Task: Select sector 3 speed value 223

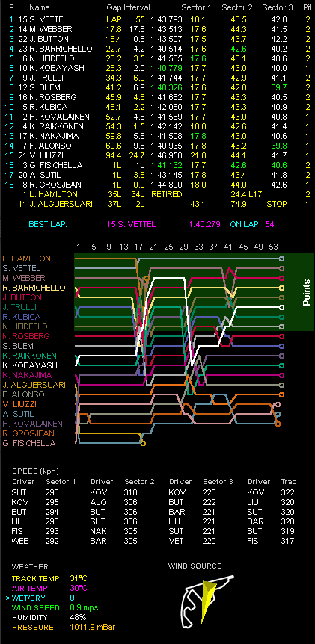Action: (x=209, y=492)
